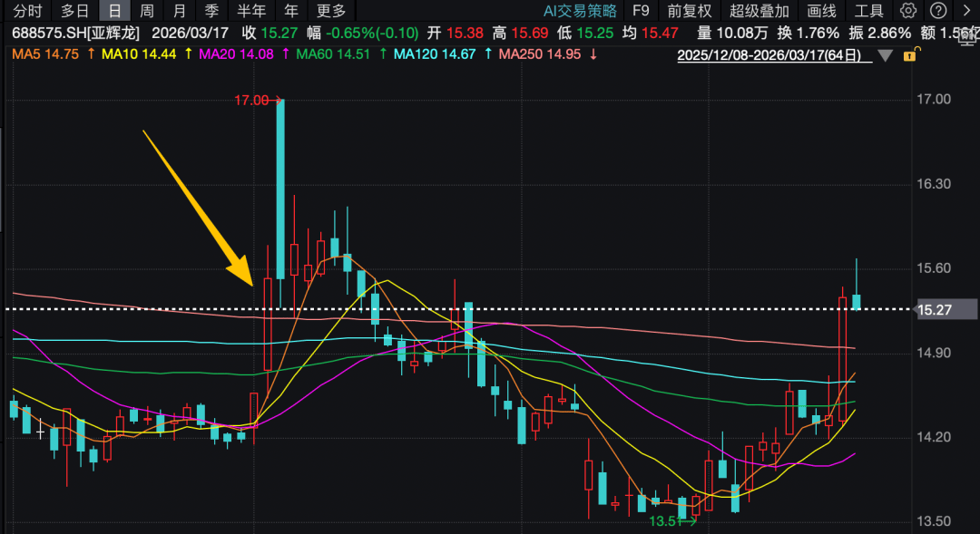Open the 更多 timeframe menu
The image size is (980, 534).
[x=331, y=11]
